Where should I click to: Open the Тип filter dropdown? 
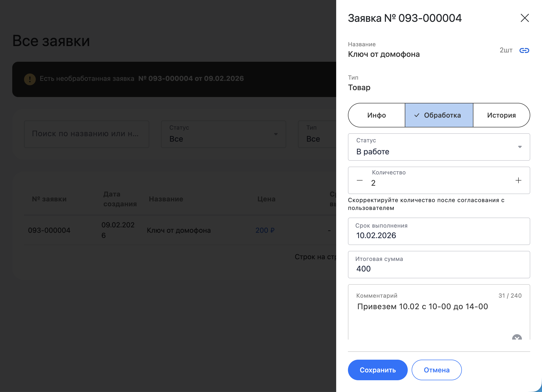coord(317,134)
